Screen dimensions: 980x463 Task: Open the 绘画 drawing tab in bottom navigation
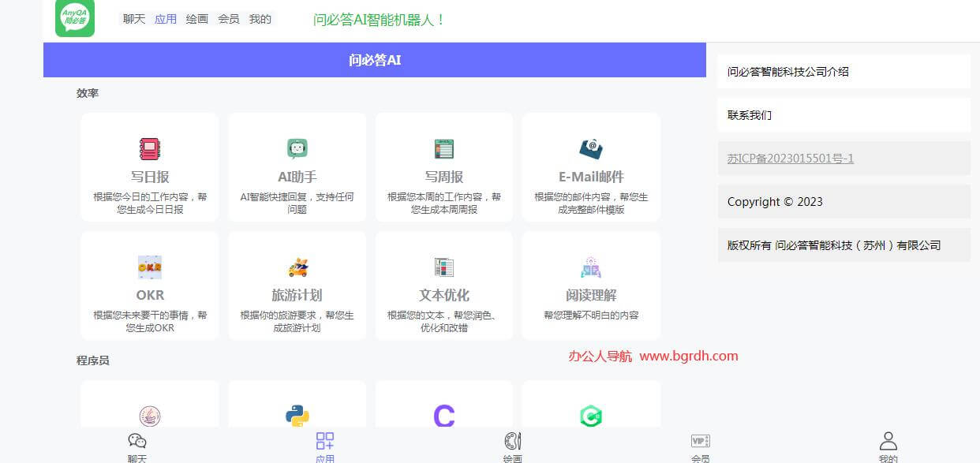pyautogui.click(x=511, y=446)
